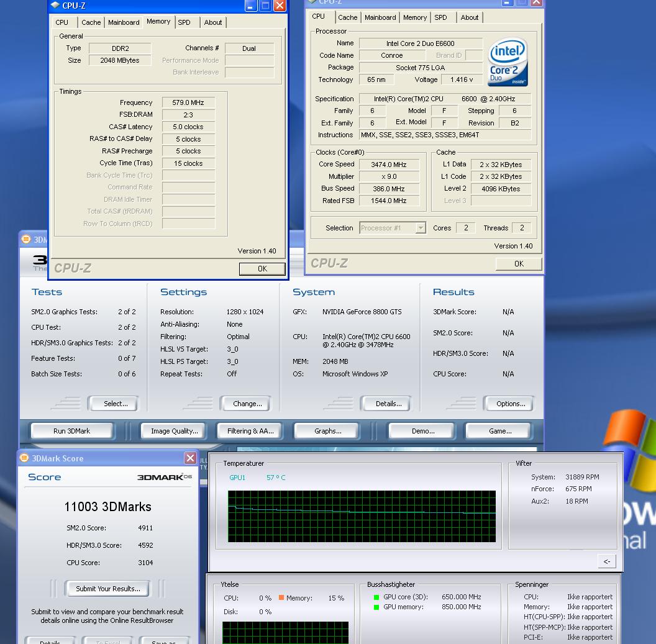Click the CPU-Z icon in Memory window title bar
Viewport: 656px width, 644px height.
point(55,6)
